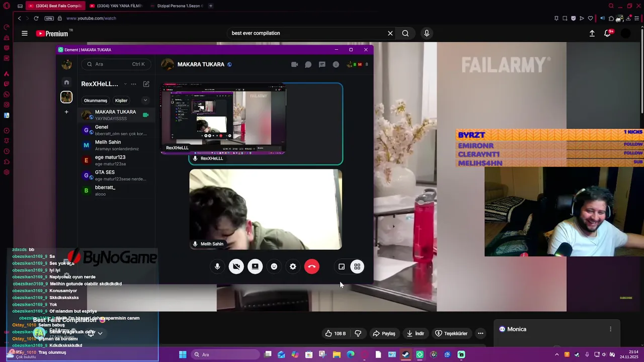The image size is (644, 362).
Task: Dislike the YouTube video
Action: 358,333
